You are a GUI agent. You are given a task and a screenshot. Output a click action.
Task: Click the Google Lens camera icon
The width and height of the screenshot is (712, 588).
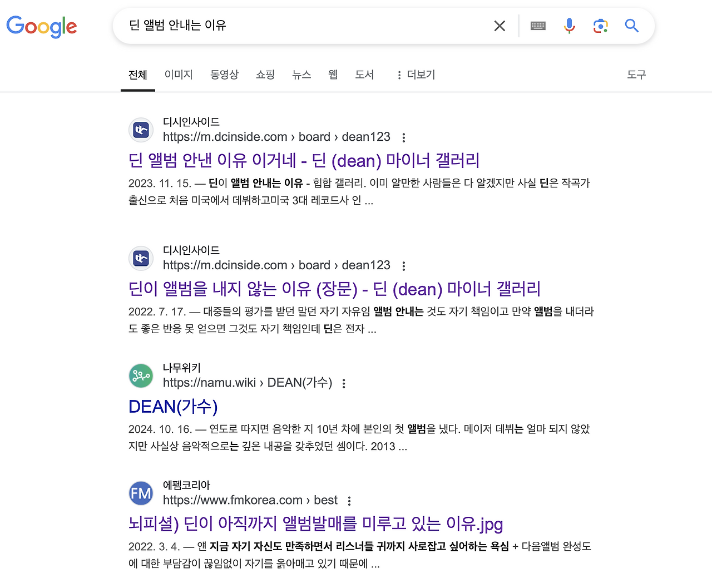point(600,26)
